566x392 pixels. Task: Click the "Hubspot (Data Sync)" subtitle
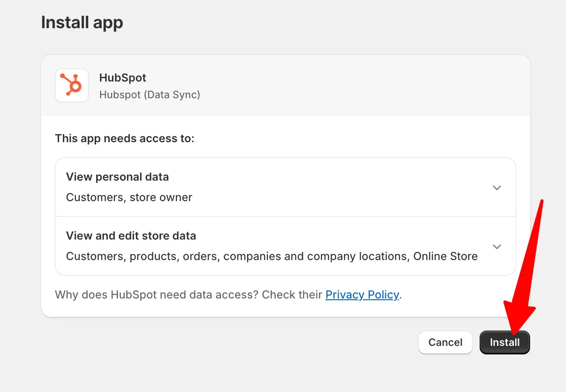coord(150,95)
